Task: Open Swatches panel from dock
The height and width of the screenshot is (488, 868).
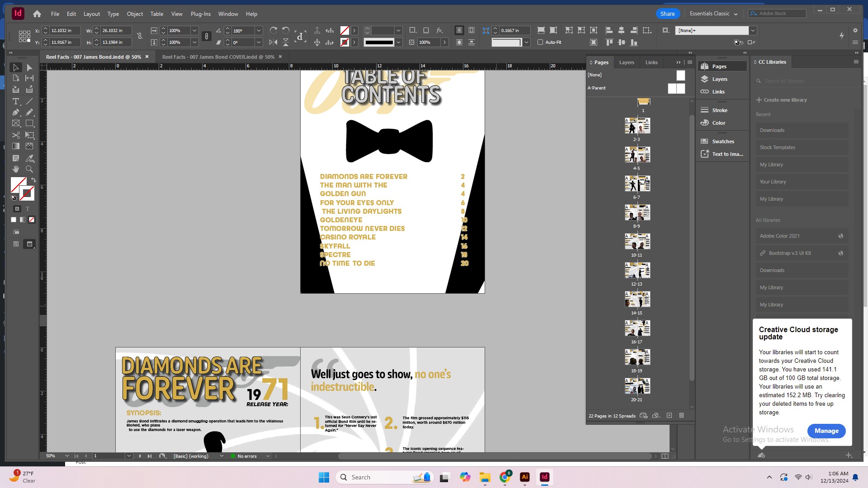Action: pos(722,141)
